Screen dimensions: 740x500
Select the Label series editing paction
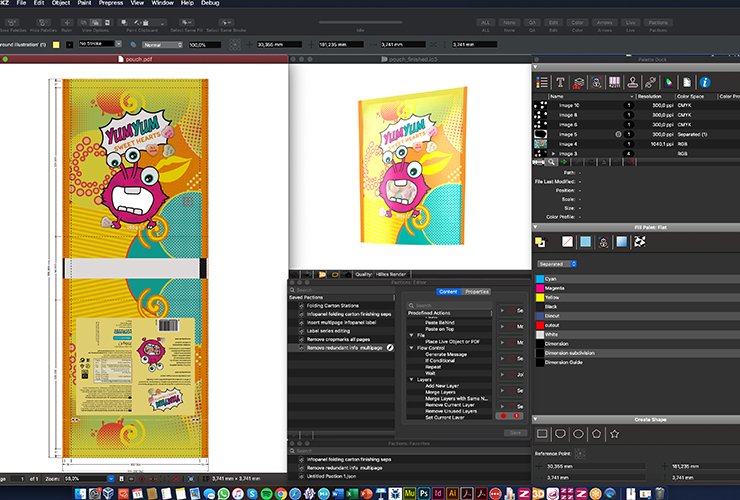(330, 331)
